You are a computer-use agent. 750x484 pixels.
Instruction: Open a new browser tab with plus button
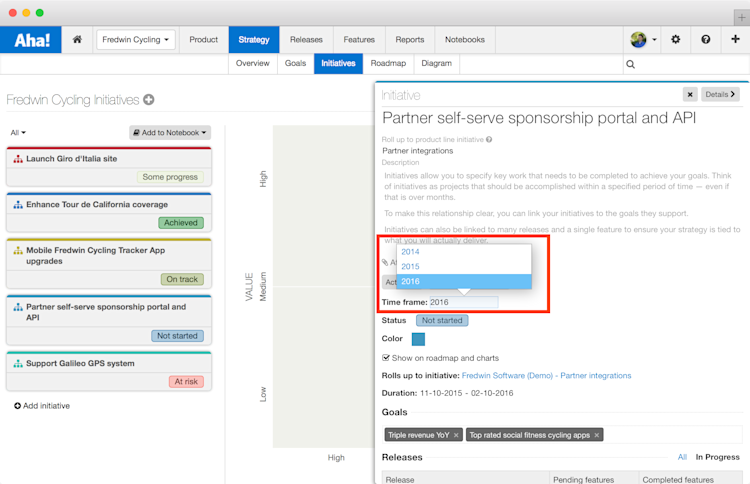(x=741, y=18)
